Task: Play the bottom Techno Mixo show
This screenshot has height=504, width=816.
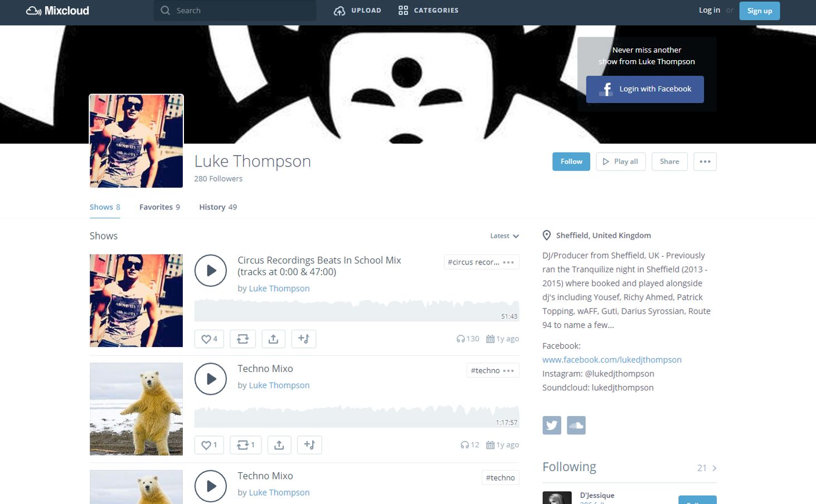Action: click(x=211, y=486)
